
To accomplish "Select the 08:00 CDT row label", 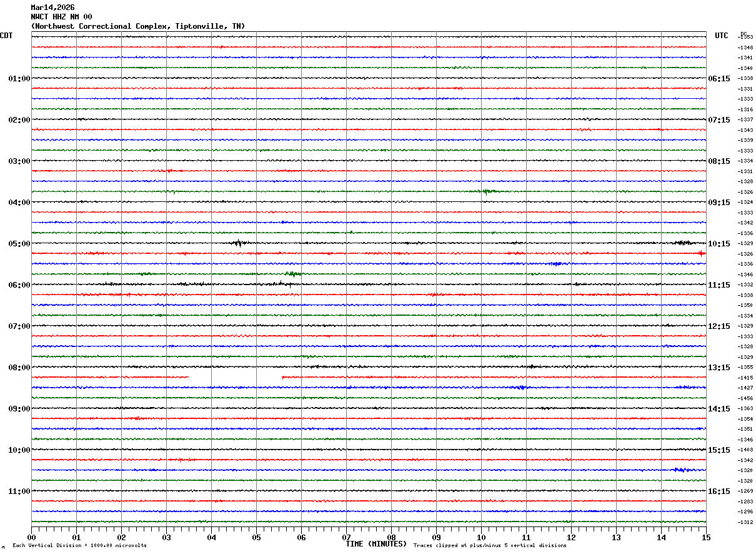I will pyautogui.click(x=19, y=368).
